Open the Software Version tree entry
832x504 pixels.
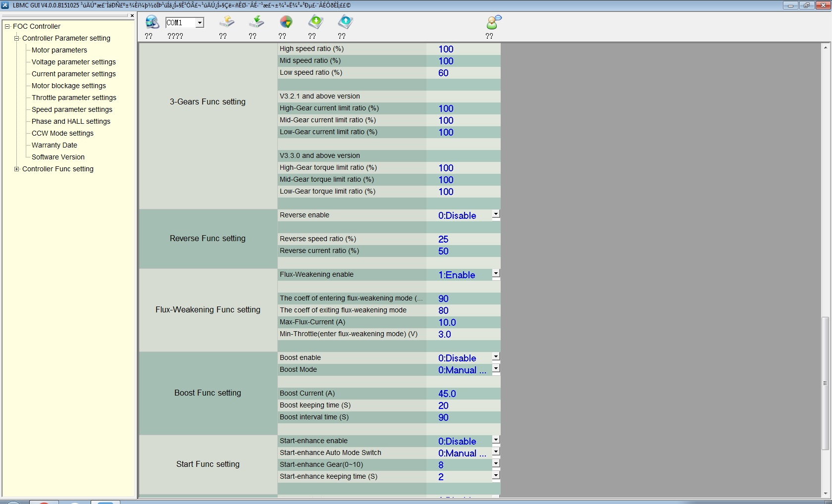point(58,157)
